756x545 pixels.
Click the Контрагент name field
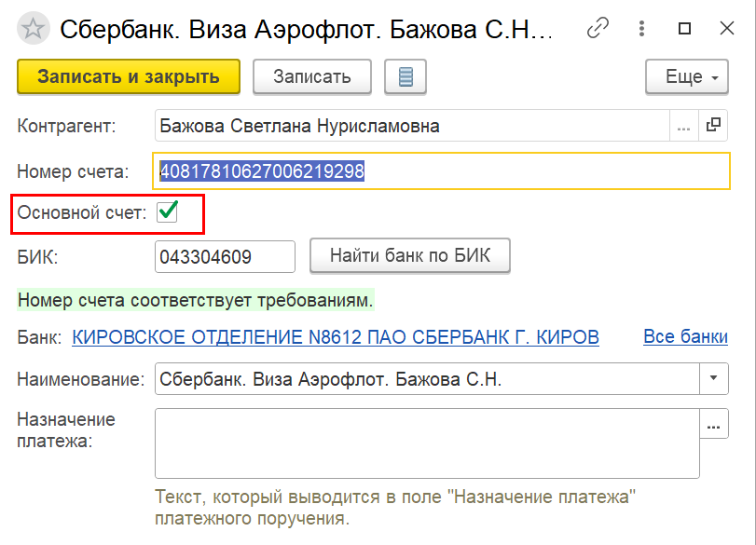tap(410, 126)
